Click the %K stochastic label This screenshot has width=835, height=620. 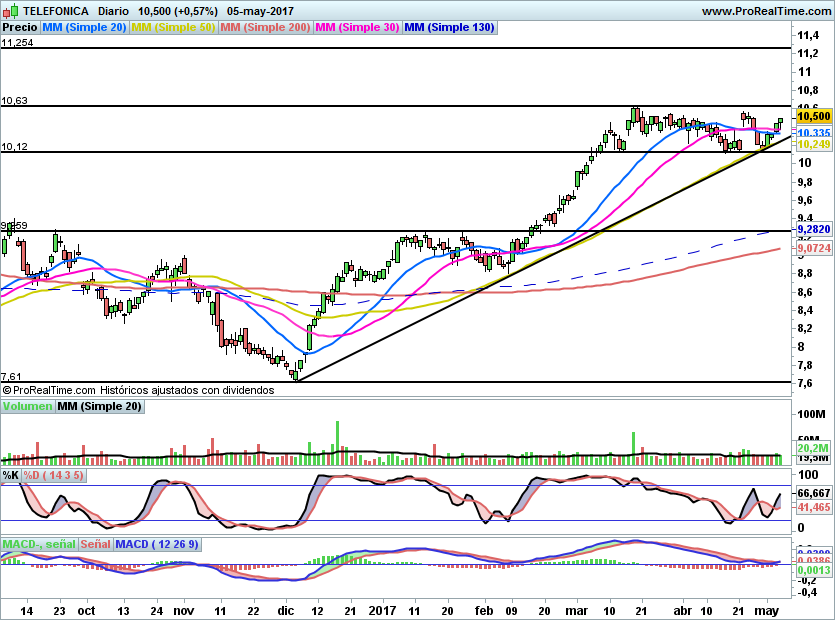click(11, 474)
